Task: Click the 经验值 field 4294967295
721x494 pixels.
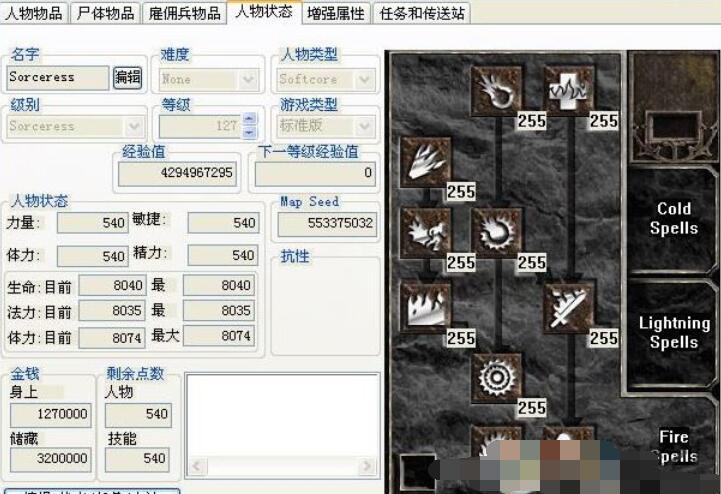Action: [x=177, y=173]
